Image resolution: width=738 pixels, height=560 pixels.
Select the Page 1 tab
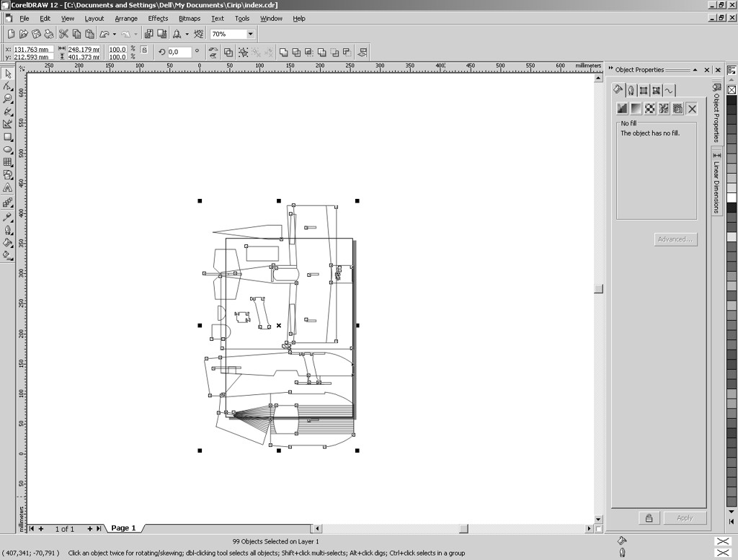click(123, 528)
